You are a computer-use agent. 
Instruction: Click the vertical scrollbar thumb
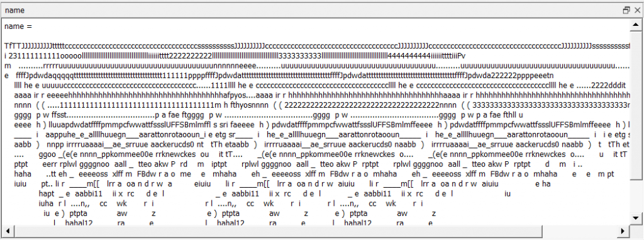click(x=635, y=105)
